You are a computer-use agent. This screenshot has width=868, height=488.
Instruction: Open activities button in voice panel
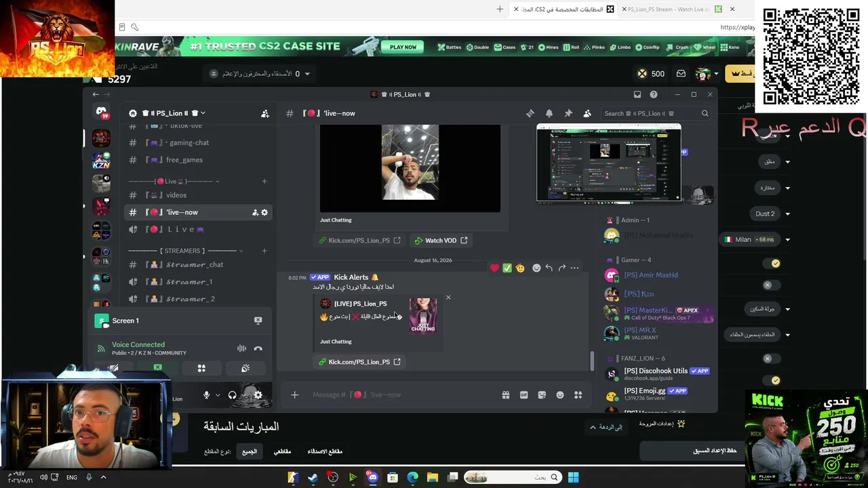[201, 368]
